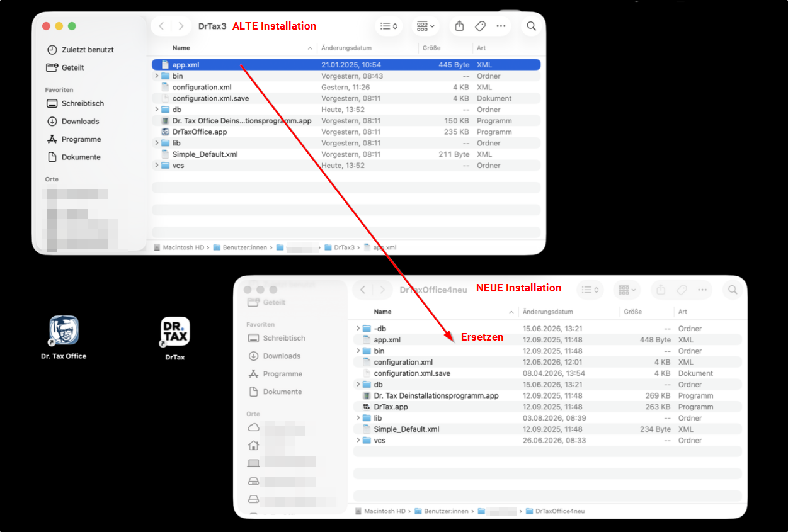Click the iCloud icon in DrTaxOffice4neu sidebar
788x532 pixels.
point(253,427)
